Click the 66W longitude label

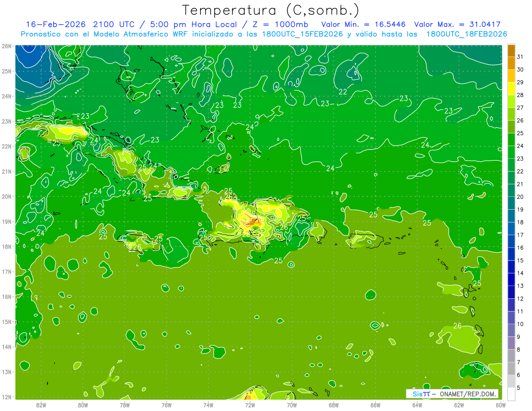click(x=376, y=404)
